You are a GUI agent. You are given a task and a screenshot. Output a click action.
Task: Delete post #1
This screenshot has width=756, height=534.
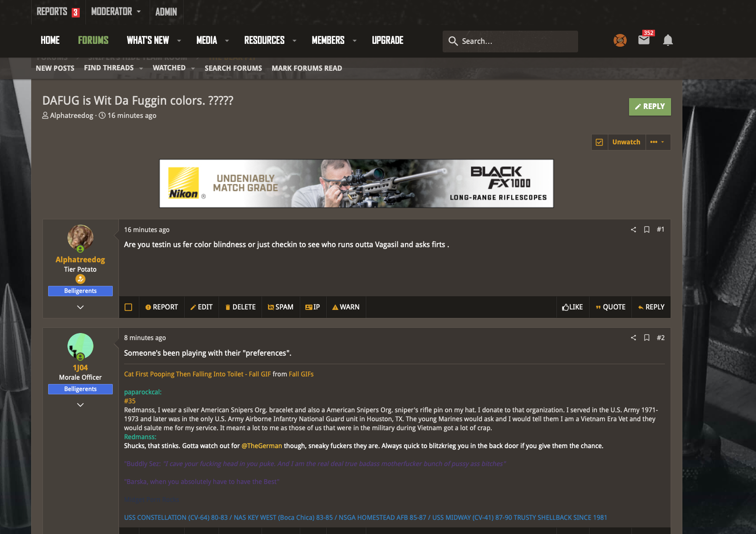(241, 307)
